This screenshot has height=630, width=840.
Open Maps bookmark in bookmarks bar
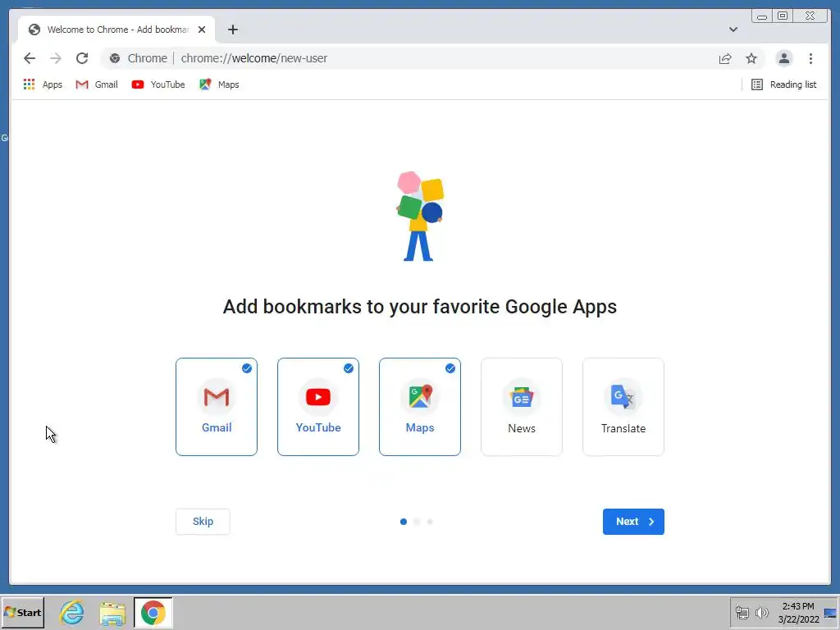[x=219, y=84]
